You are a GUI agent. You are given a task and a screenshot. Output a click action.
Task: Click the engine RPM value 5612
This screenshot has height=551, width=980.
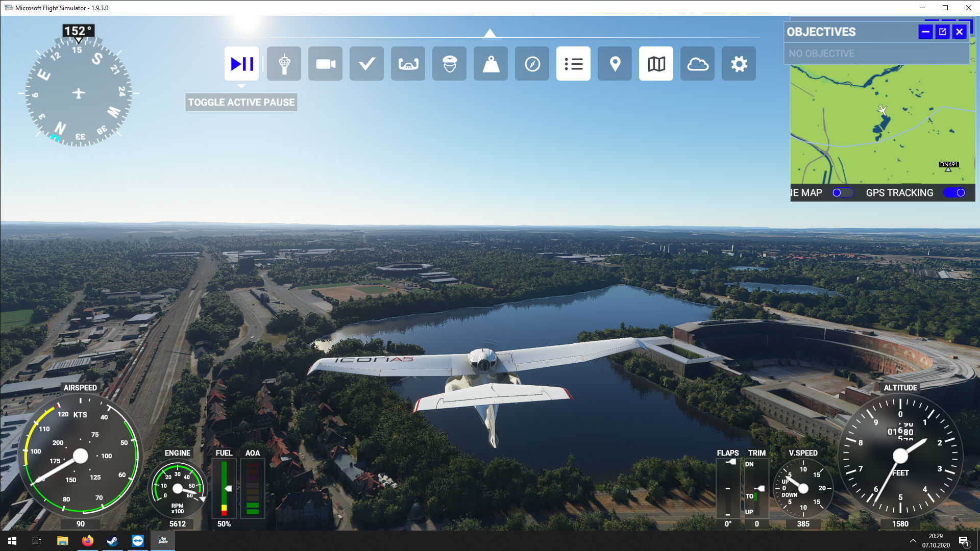(178, 524)
